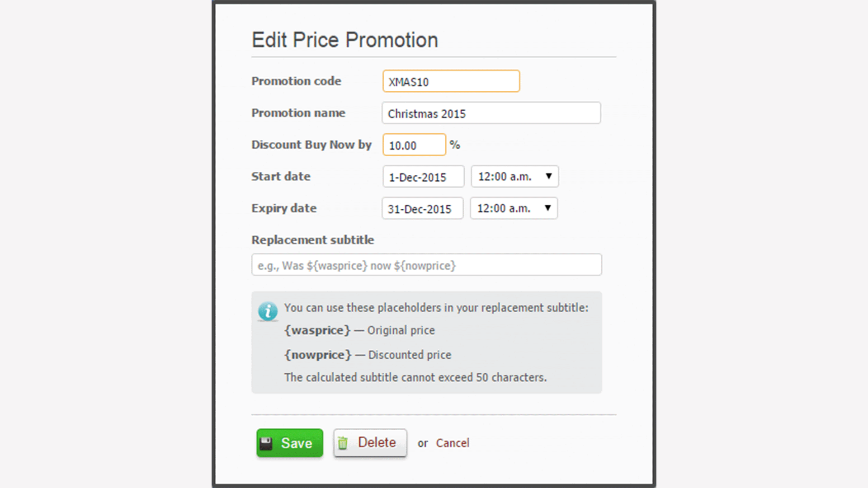Click the 1-Dec-2015 start date field
The height and width of the screenshot is (488, 868).
(x=423, y=177)
